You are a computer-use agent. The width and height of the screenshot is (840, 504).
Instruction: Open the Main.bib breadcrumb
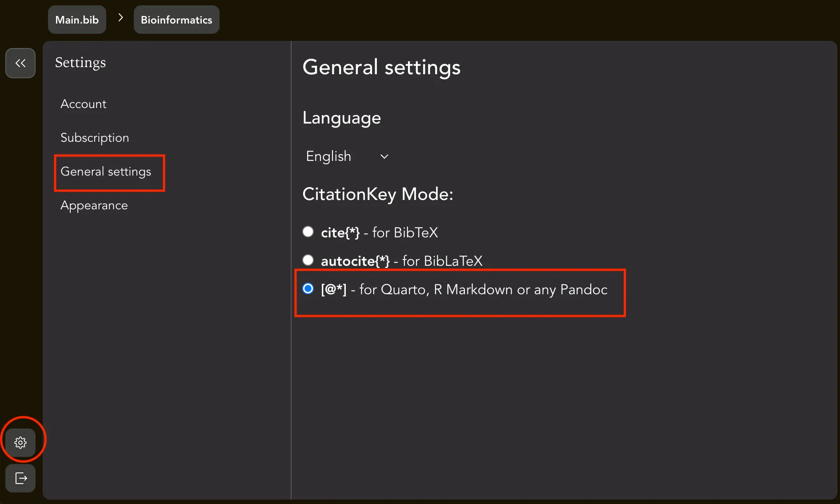[77, 20]
